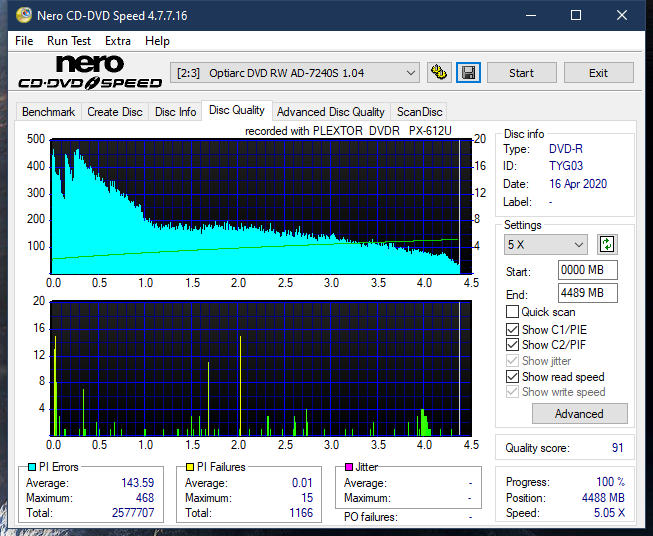Click the Position value 4488 MB
653x536 pixels.
click(603, 498)
